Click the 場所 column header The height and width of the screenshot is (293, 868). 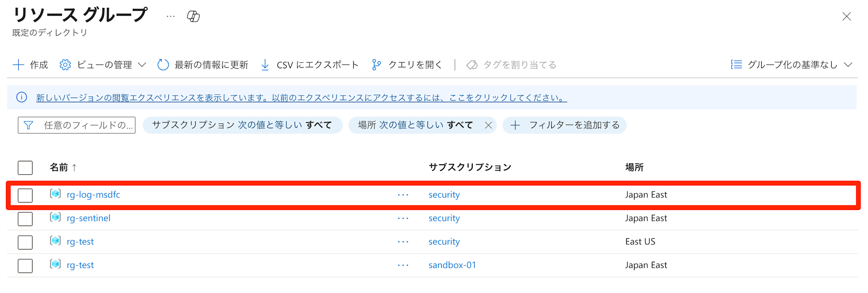(634, 167)
